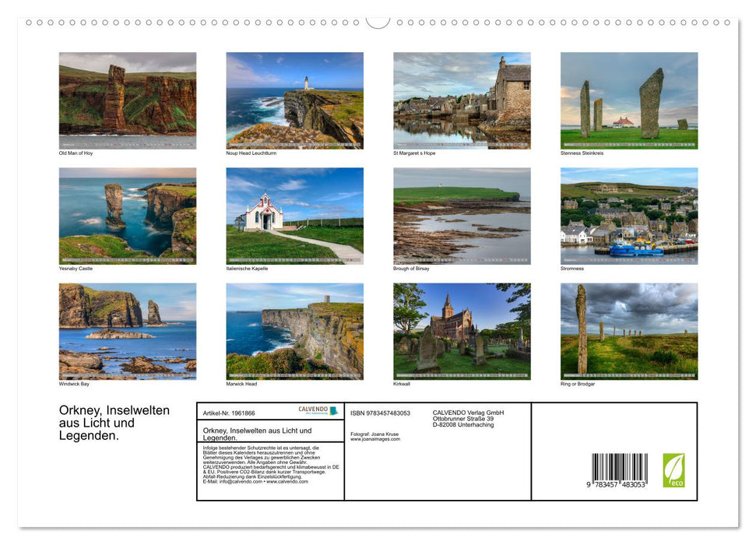The height and width of the screenshot is (545, 756).
Task: Click the Artikel-Nr. 1961866 field
Action: tap(228, 413)
